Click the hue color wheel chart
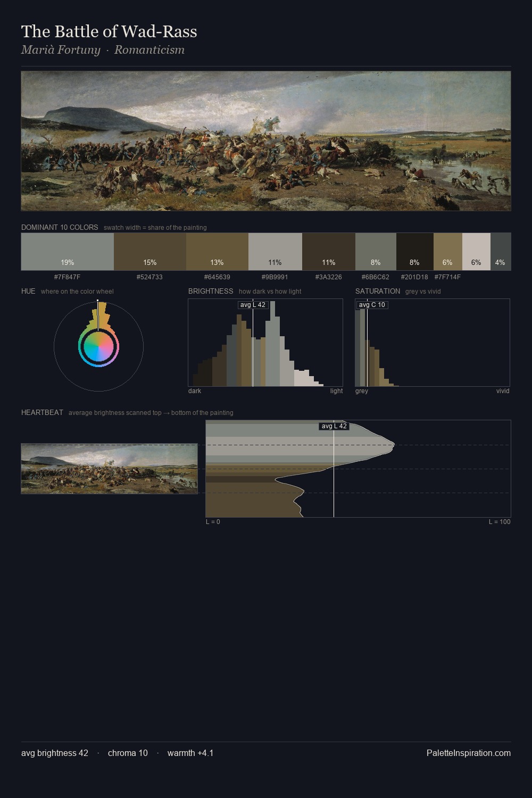The image size is (532, 798). 98,346
